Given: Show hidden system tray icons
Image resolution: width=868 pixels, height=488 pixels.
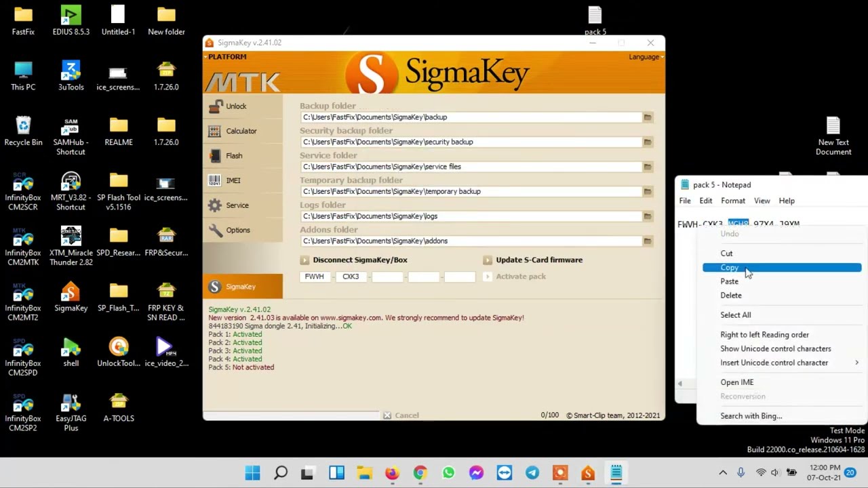Looking at the screenshot, I should [x=723, y=472].
